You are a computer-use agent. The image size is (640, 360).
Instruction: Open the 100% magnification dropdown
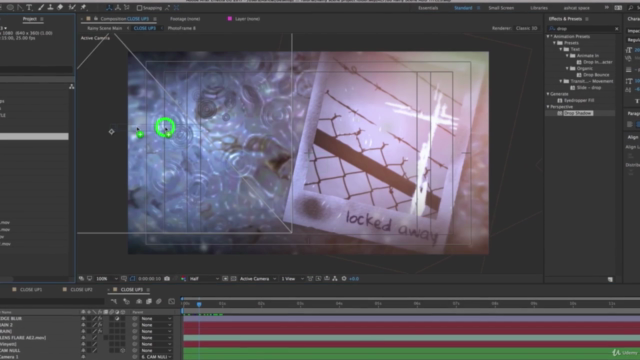click(x=107, y=279)
